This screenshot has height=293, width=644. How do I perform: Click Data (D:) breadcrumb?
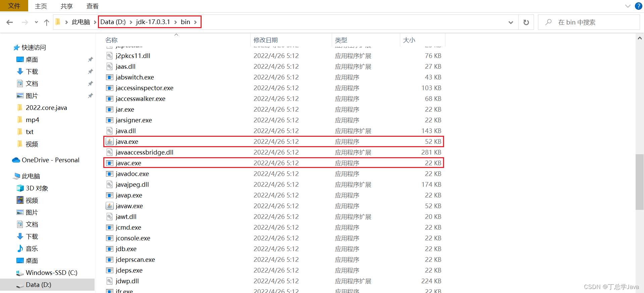(113, 22)
